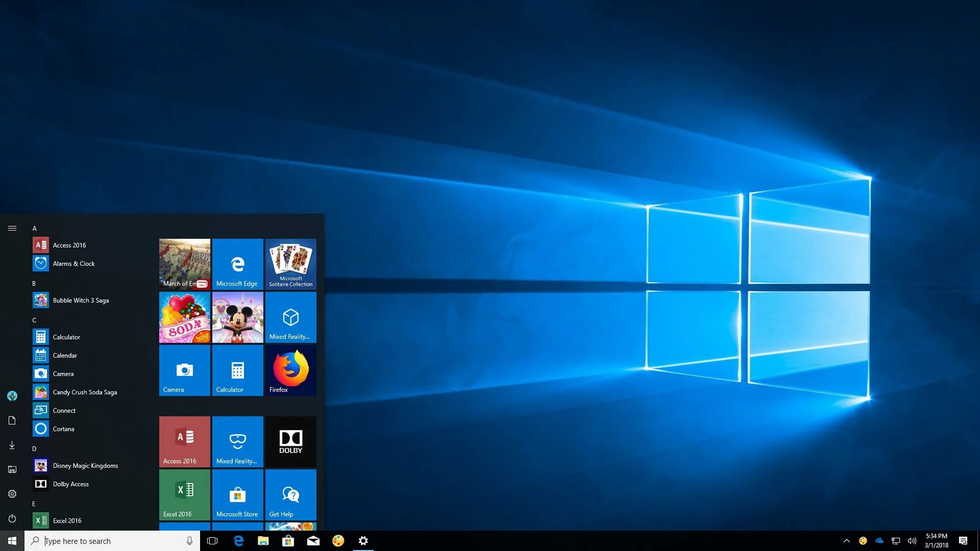
Task: Select Camera app from list
Action: point(63,374)
